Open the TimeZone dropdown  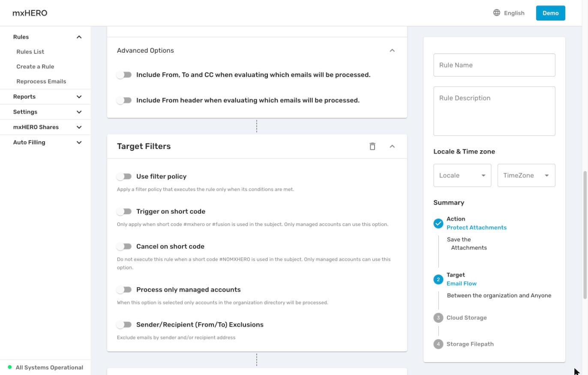coord(526,176)
